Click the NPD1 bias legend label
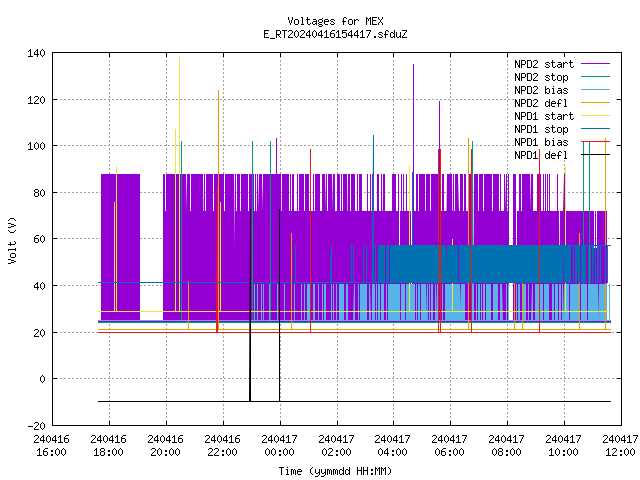Image resolution: width=640 pixels, height=480 pixels. [x=541, y=142]
